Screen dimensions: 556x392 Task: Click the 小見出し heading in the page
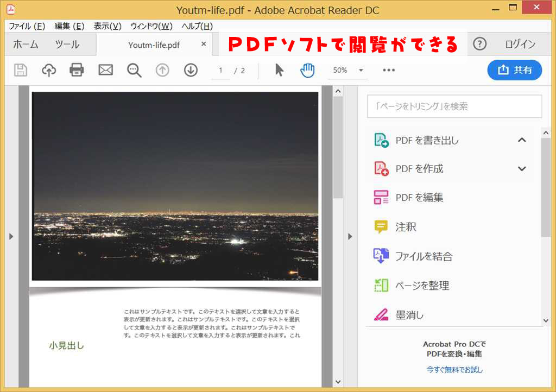pyautogui.click(x=66, y=345)
